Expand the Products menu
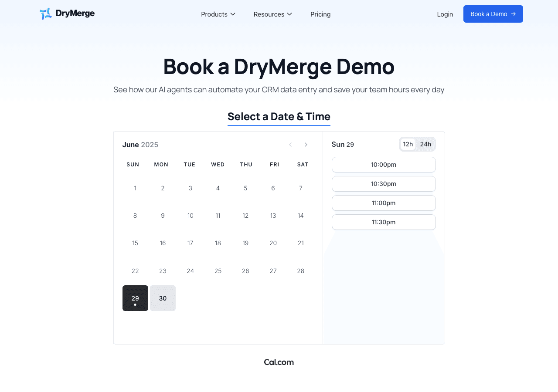 [218, 14]
